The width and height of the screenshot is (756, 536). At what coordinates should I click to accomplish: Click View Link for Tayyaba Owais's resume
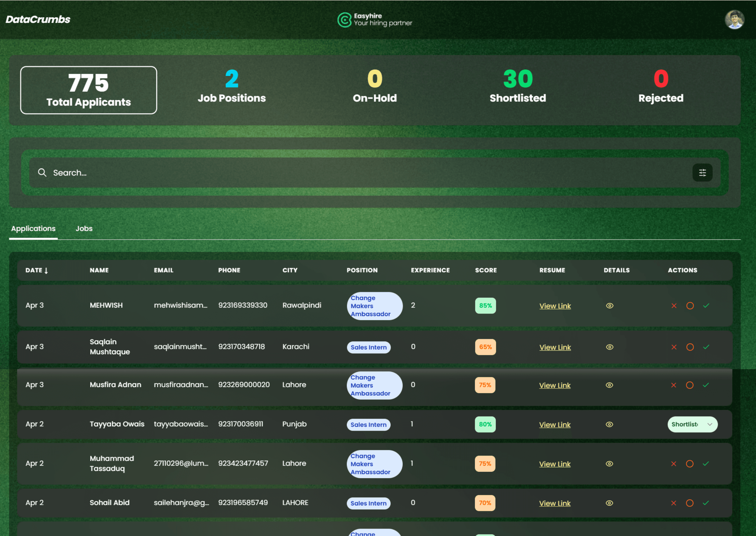pyautogui.click(x=555, y=425)
